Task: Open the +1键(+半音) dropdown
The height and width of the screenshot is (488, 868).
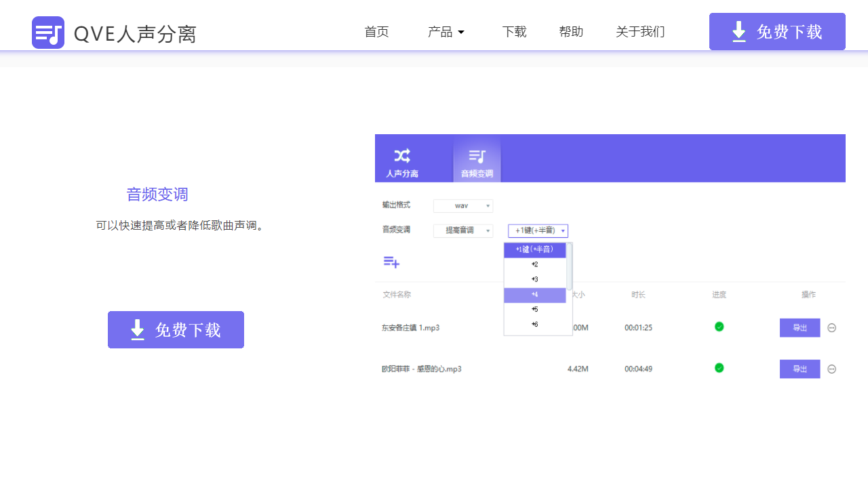Action: pos(538,230)
